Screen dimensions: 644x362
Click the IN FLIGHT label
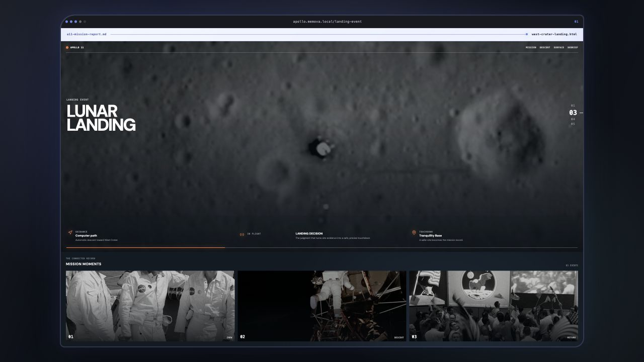point(254,234)
